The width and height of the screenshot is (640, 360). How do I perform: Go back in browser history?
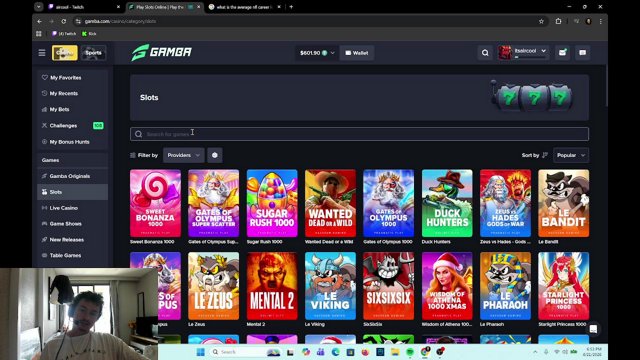pyautogui.click(x=40, y=21)
